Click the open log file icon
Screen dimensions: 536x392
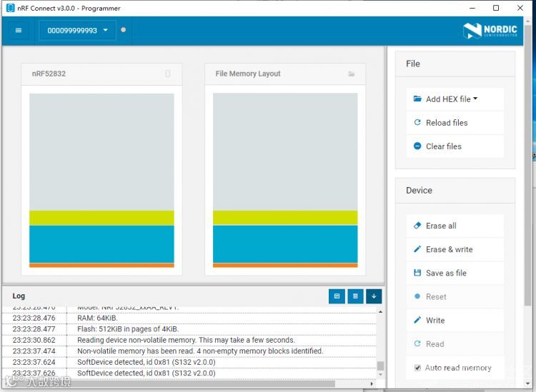[337, 296]
